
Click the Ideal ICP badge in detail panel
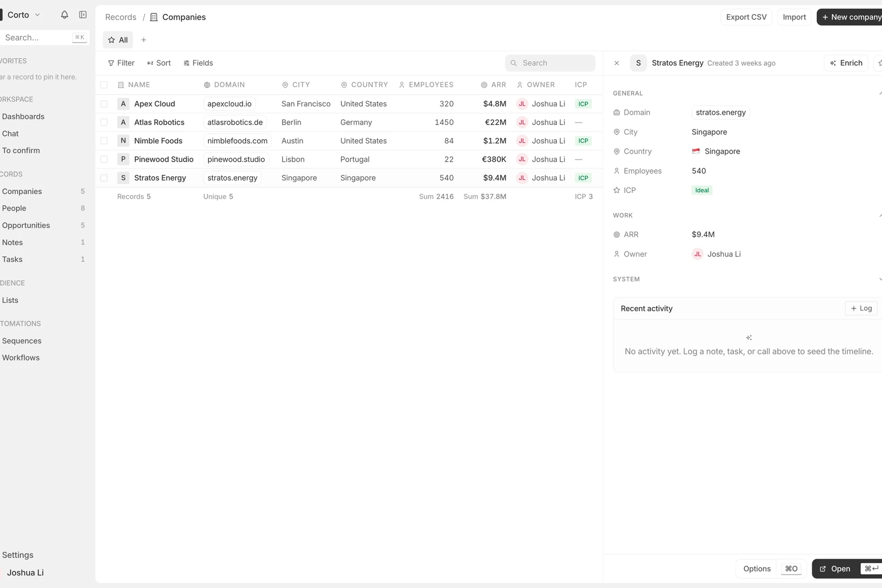tap(702, 190)
